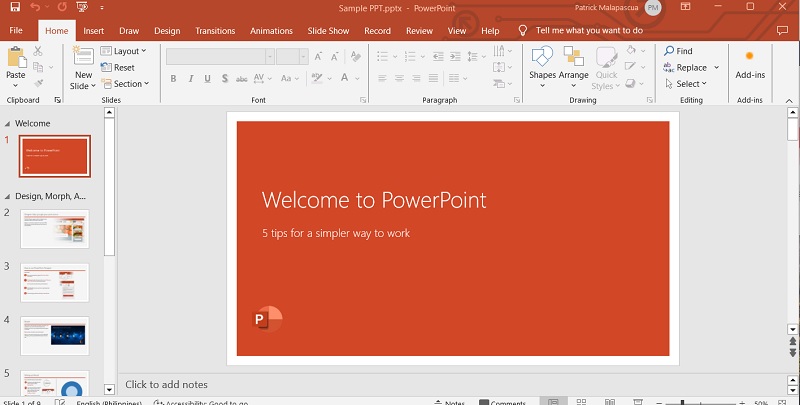Image resolution: width=800 pixels, height=405 pixels.
Task: Toggle Center paragraph alignment
Action: 399,78
